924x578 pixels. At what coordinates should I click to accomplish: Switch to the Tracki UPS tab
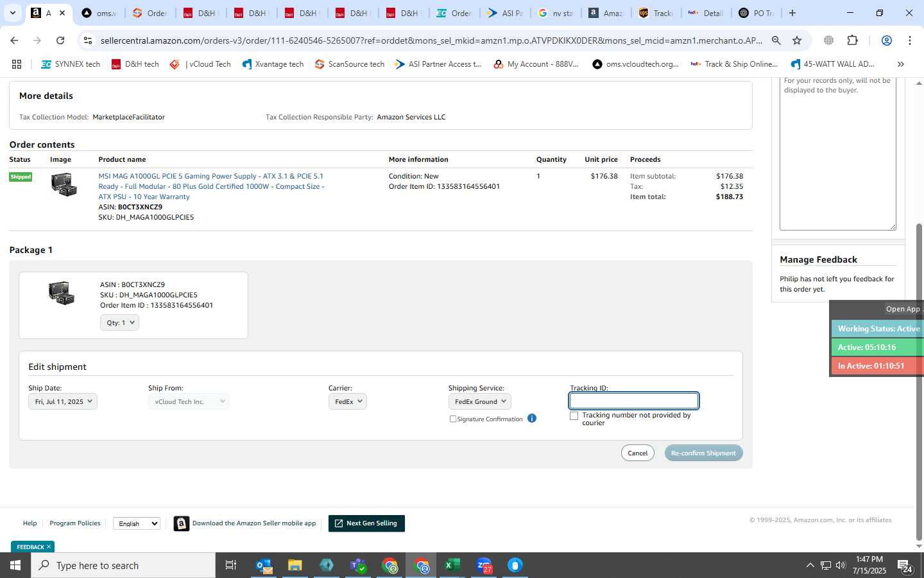[656, 13]
